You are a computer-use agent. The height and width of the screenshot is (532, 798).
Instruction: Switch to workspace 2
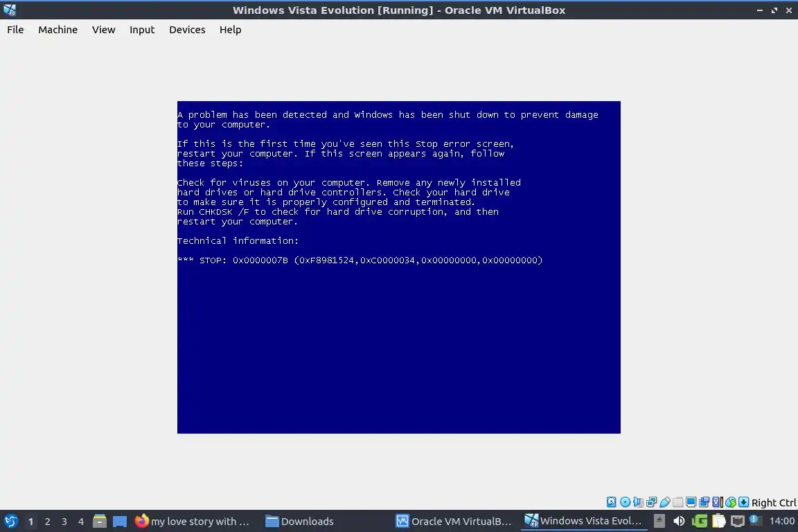[x=47, y=522]
